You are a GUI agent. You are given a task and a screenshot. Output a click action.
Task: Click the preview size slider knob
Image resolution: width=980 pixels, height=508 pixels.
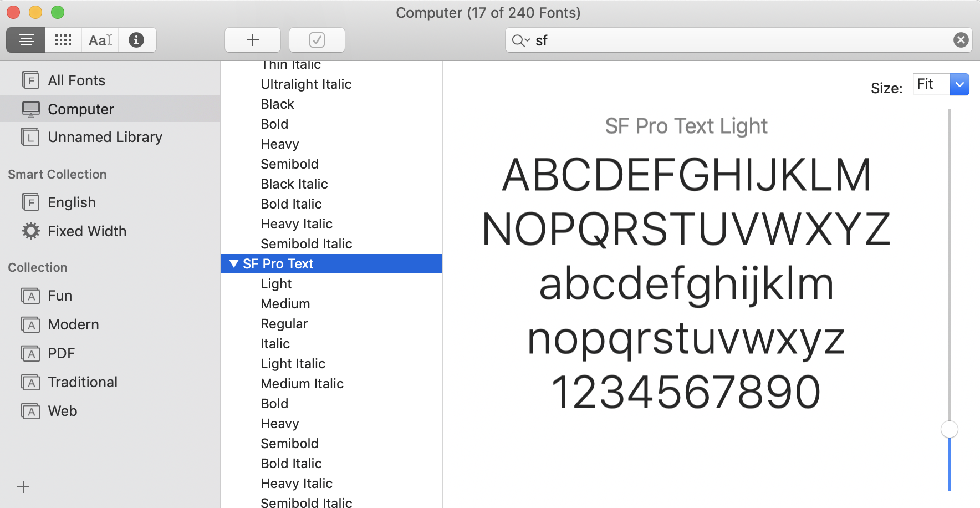click(950, 429)
